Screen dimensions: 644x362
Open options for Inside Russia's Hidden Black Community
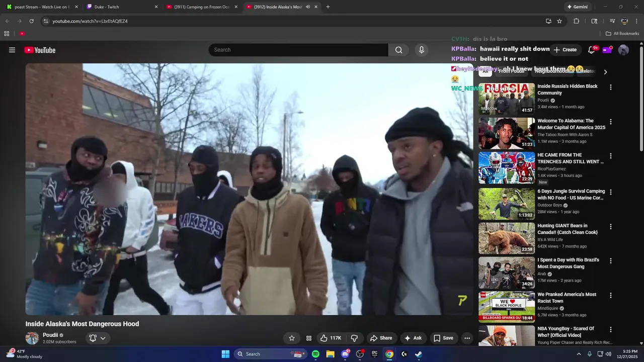click(x=611, y=87)
